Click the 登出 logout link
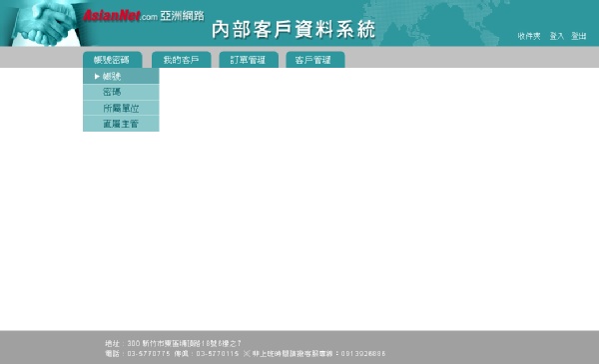 578,36
